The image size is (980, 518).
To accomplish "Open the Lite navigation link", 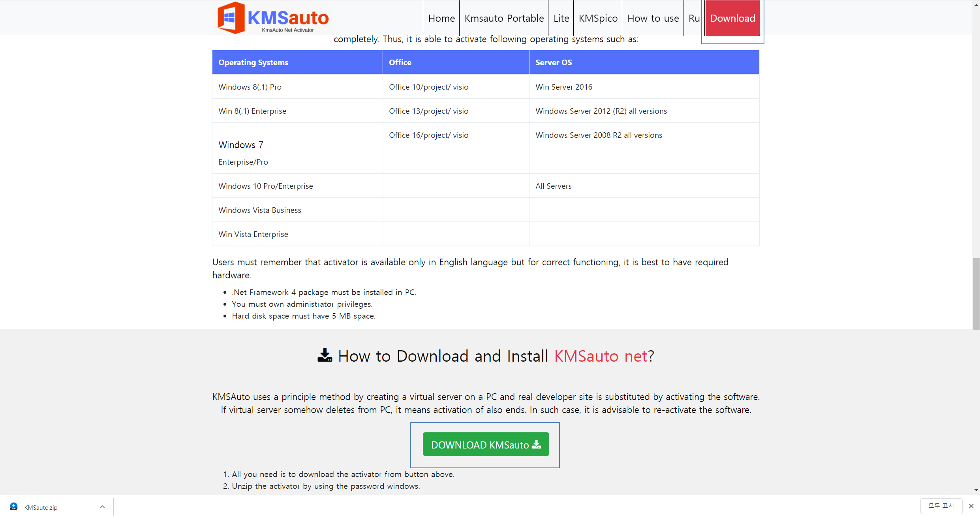I will (561, 18).
